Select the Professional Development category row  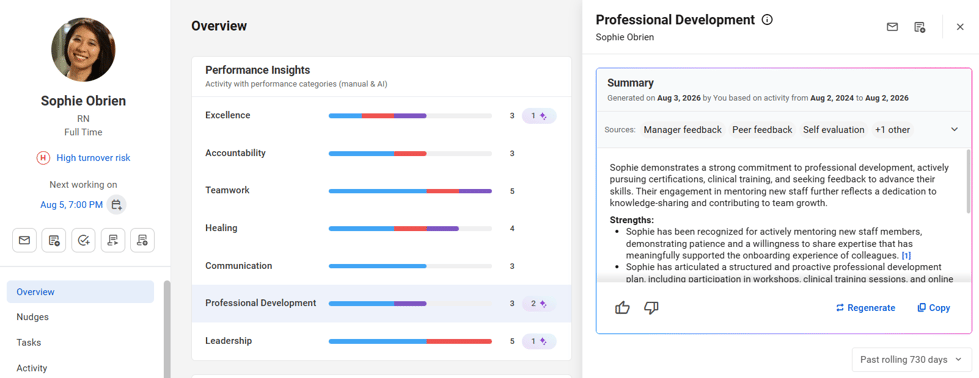coord(381,304)
